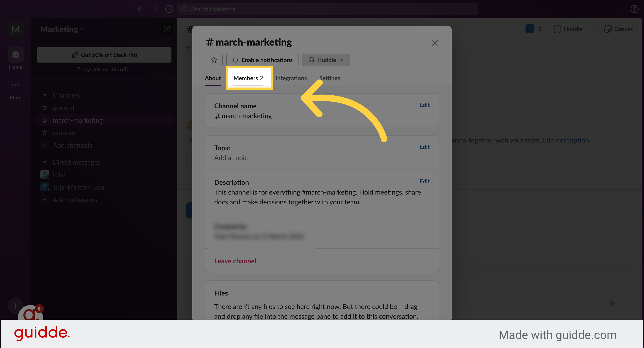The height and width of the screenshot is (348, 644).
Task: Collapse the Direct messages section
Action: [45, 162]
